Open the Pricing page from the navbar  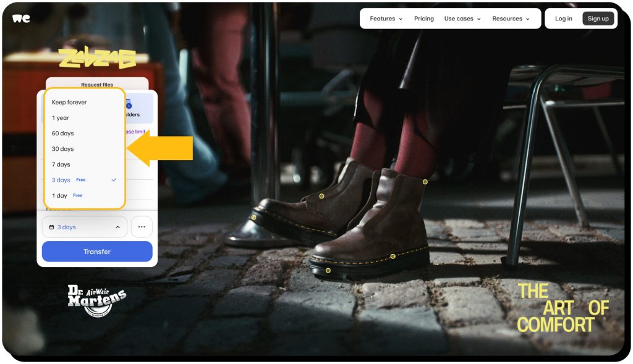coord(424,19)
